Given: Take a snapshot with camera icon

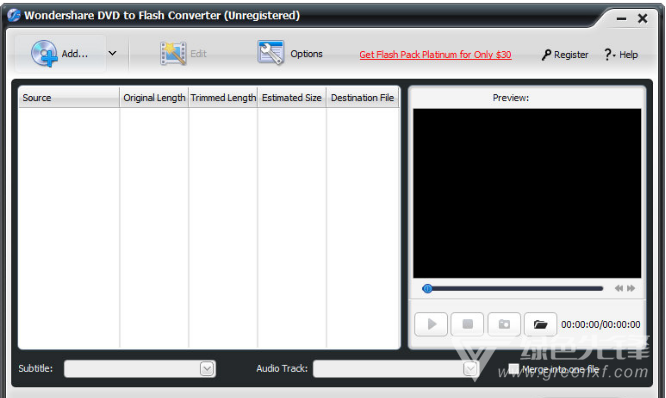Looking at the screenshot, I should click(504, 325).
